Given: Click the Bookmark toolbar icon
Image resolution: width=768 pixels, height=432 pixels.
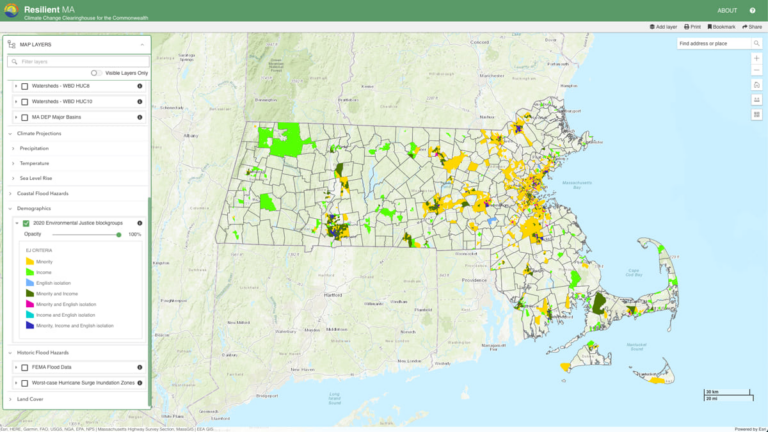Looking at the screenshot, I should (710, 27).
